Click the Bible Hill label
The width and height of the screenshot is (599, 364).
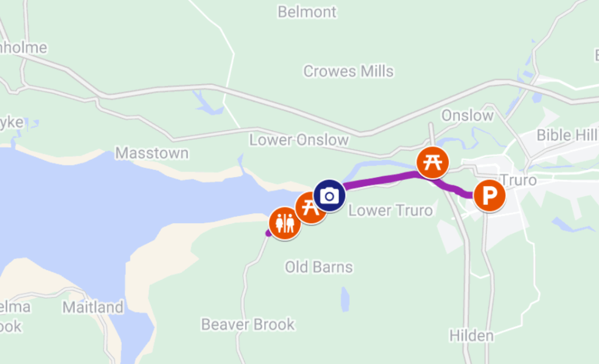coord(567,135)
